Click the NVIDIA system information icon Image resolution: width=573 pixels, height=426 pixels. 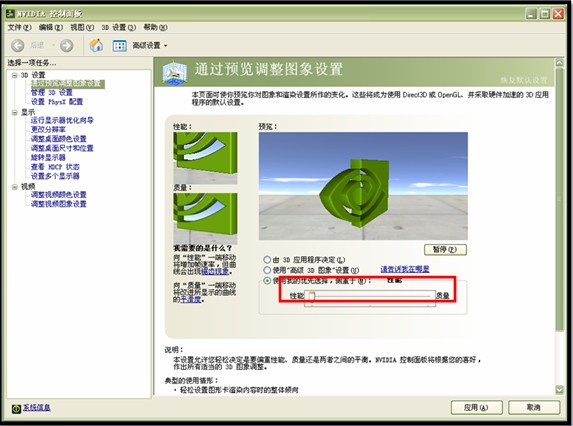(16, 408)
